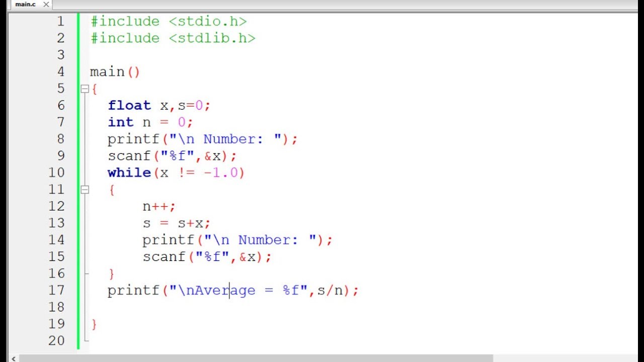Click on 's/n' expression in line 17

(x=330, y=291)
